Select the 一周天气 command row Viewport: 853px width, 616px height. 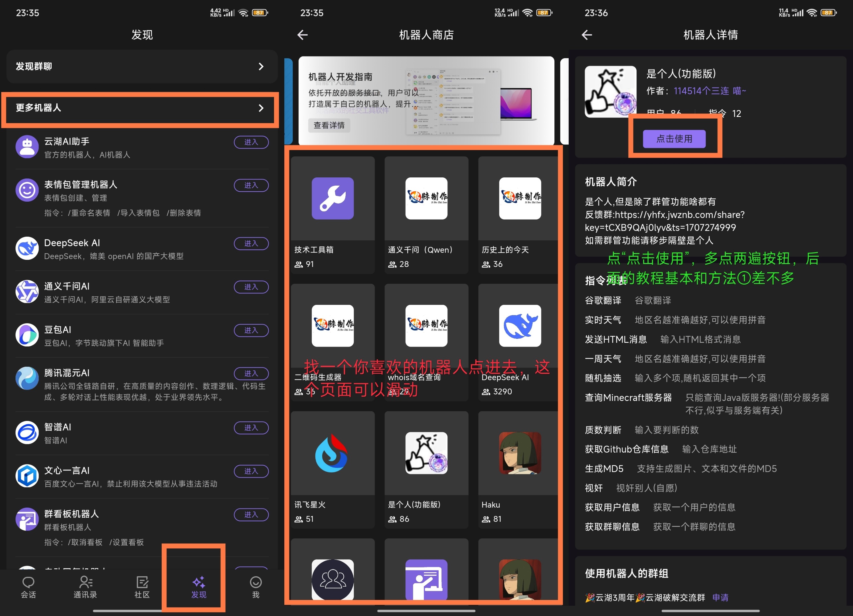click(710, 359)
